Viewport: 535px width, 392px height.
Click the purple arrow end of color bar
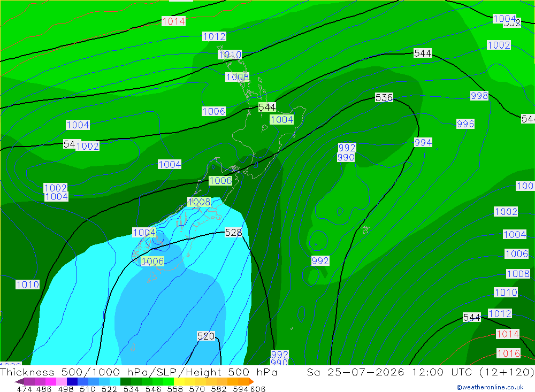[x=19, y=381]
